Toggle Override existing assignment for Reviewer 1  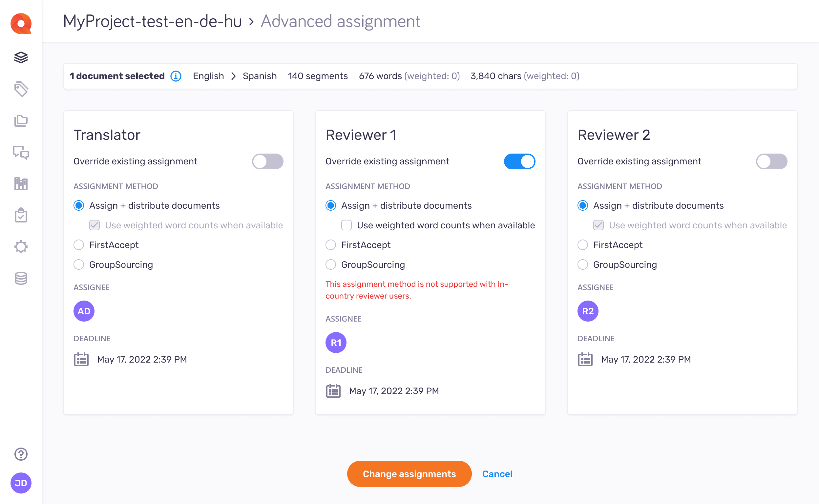click(x=519, y=161)
